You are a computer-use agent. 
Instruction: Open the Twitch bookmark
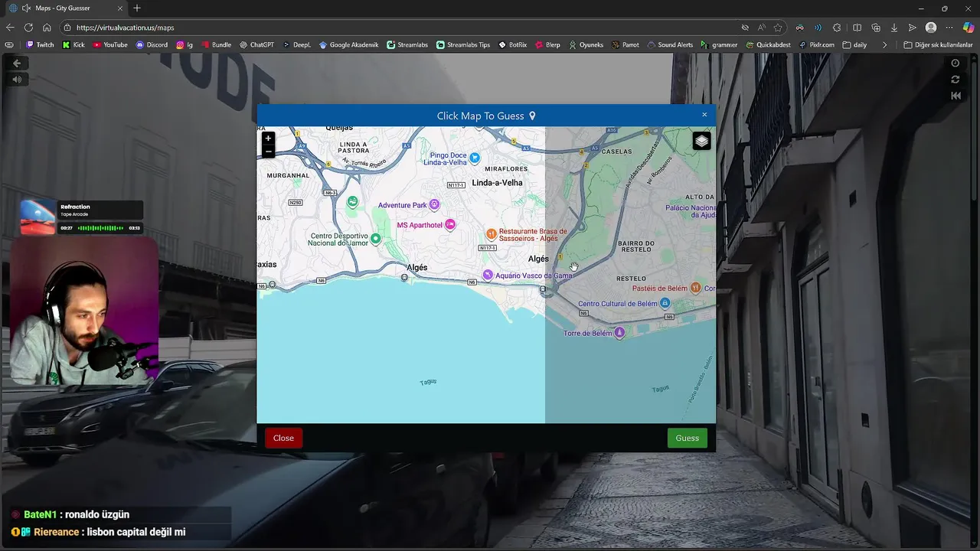[x=40, y=44]
